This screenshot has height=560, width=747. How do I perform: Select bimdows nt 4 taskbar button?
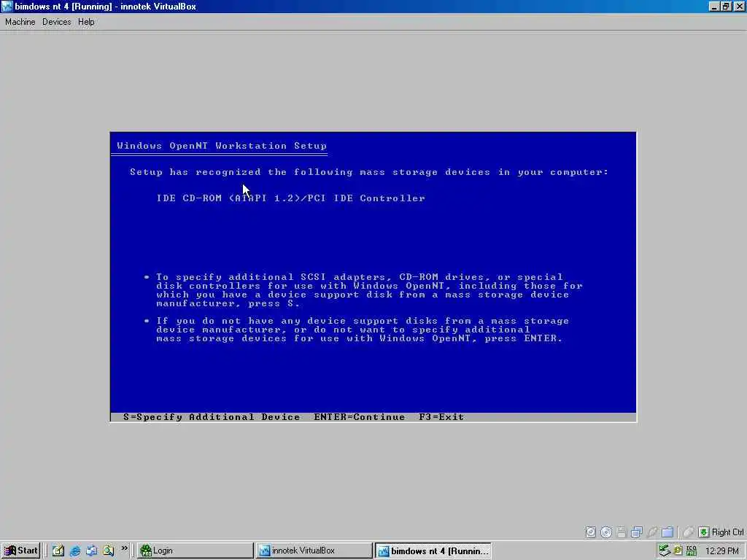(433, 551)
